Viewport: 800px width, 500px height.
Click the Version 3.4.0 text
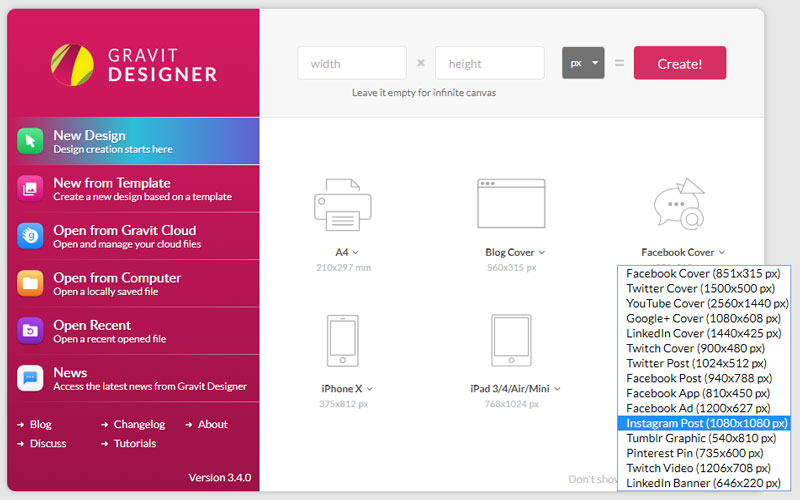click(219, 478)
